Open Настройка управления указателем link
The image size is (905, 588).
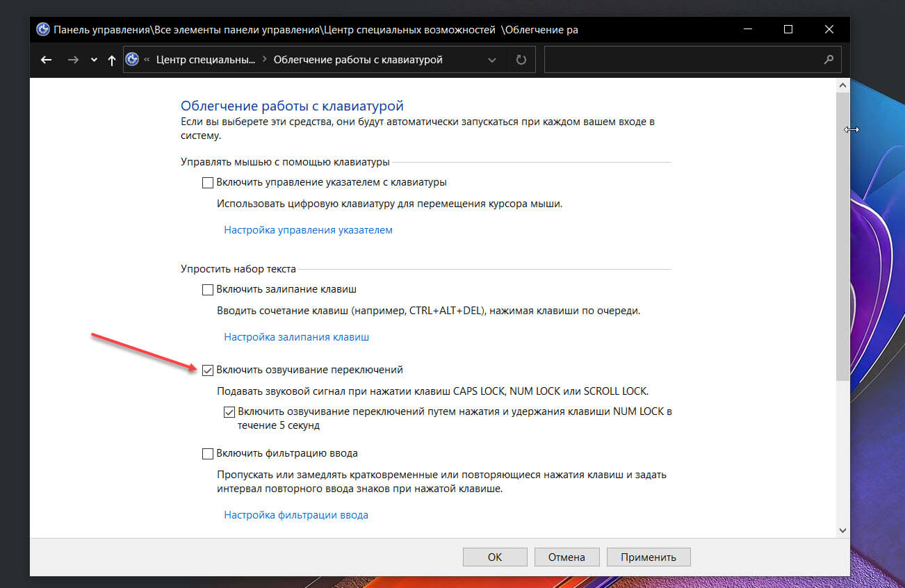coord(308,229)
